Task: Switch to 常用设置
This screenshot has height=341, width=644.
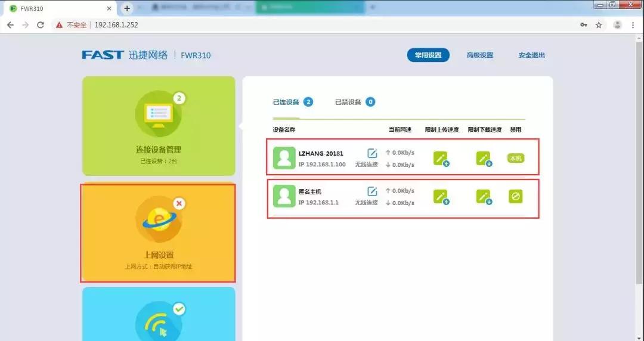Action: (x=428, y=55)
